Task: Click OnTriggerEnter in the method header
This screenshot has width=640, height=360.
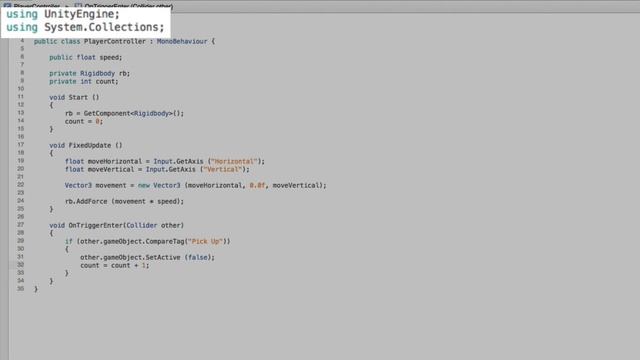Action: click(96, 225)
